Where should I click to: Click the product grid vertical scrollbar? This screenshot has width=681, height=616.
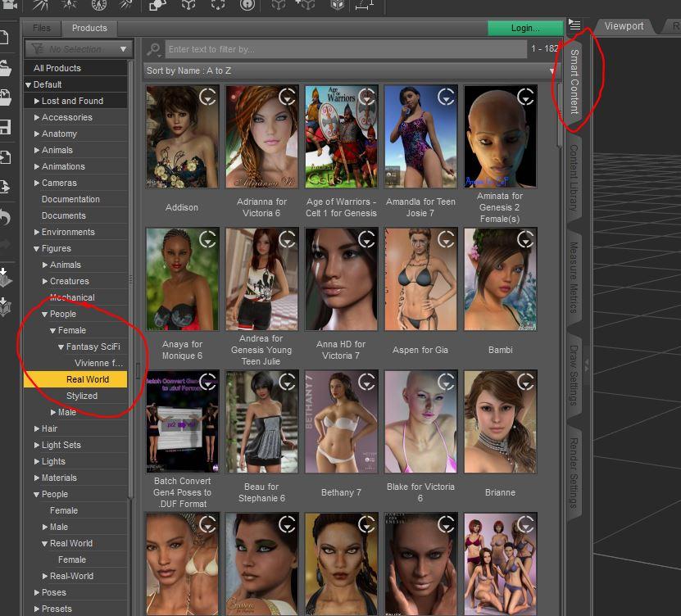pyautogui.click(x=560, y=115)
